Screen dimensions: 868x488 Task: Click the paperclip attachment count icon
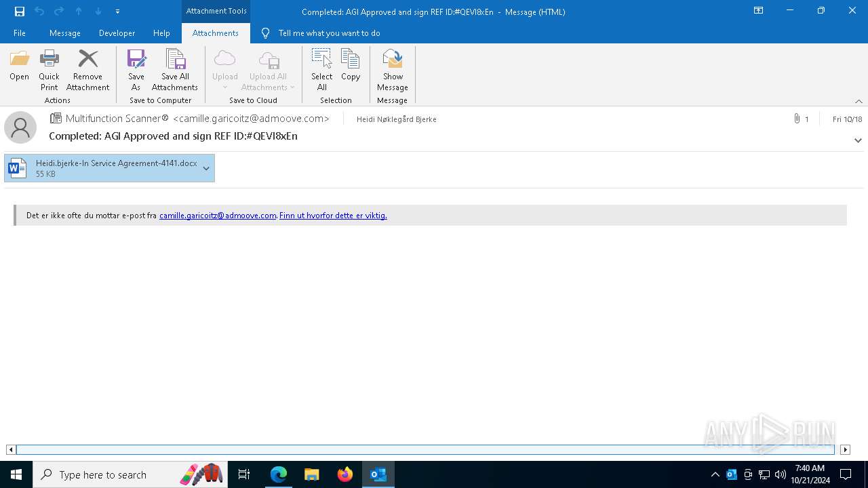(797, 119)
